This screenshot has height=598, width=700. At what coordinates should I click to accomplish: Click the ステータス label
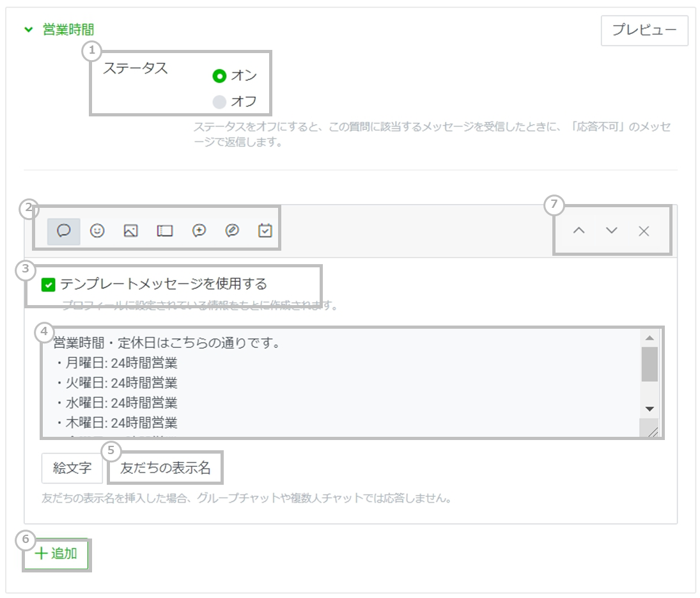(136, 68)
